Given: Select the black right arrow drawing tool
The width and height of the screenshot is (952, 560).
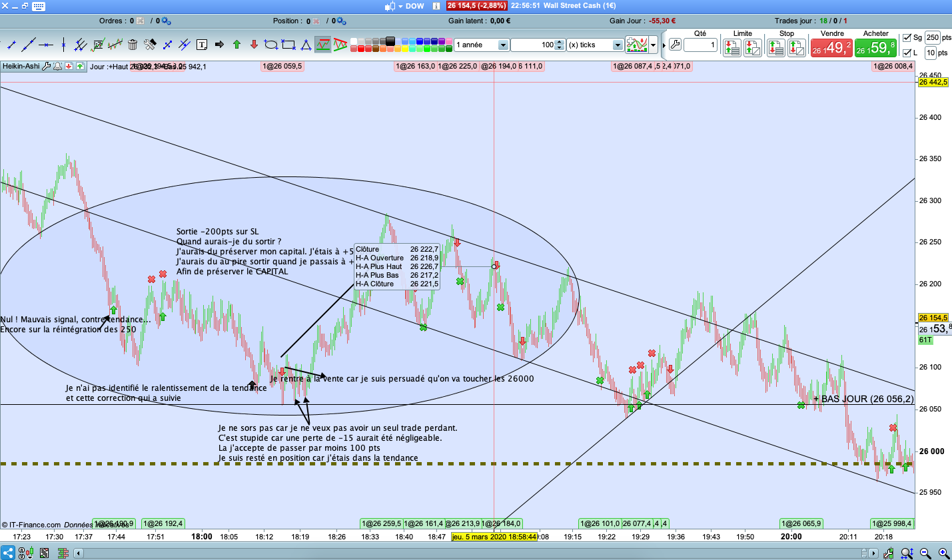Looking at the screenshot, I should click(x=219, y=45).
